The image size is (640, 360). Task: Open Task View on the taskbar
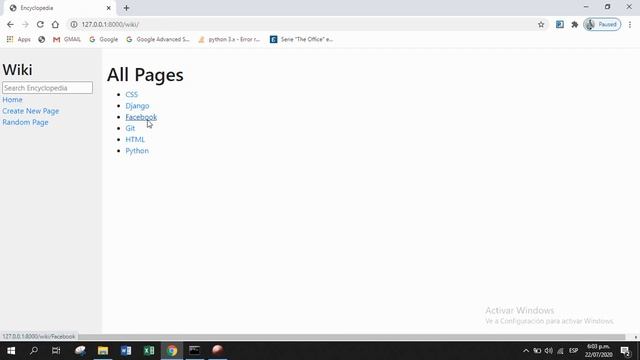(x=56, y=351)
